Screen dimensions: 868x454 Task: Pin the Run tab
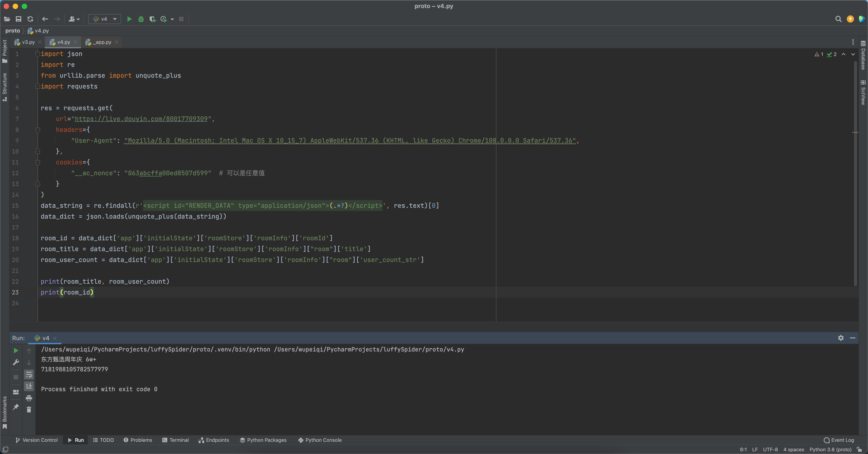[x=16, y=407]
